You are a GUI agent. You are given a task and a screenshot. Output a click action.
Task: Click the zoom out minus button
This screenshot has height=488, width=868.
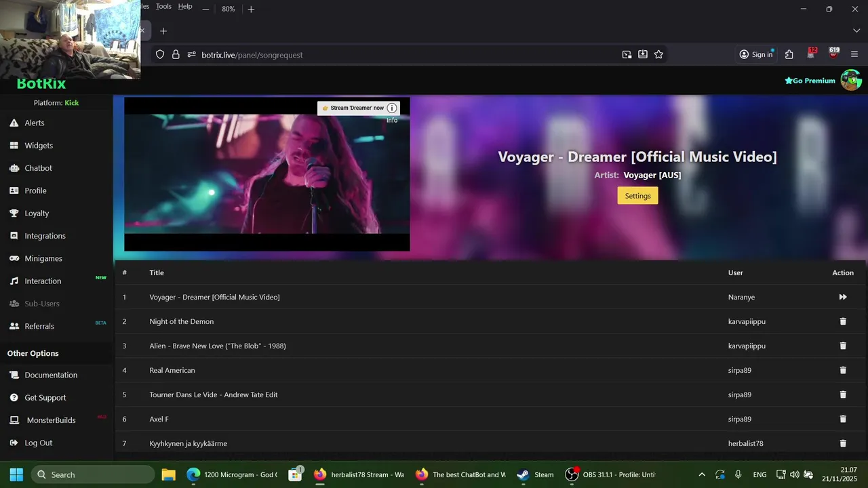pos(205,9)
